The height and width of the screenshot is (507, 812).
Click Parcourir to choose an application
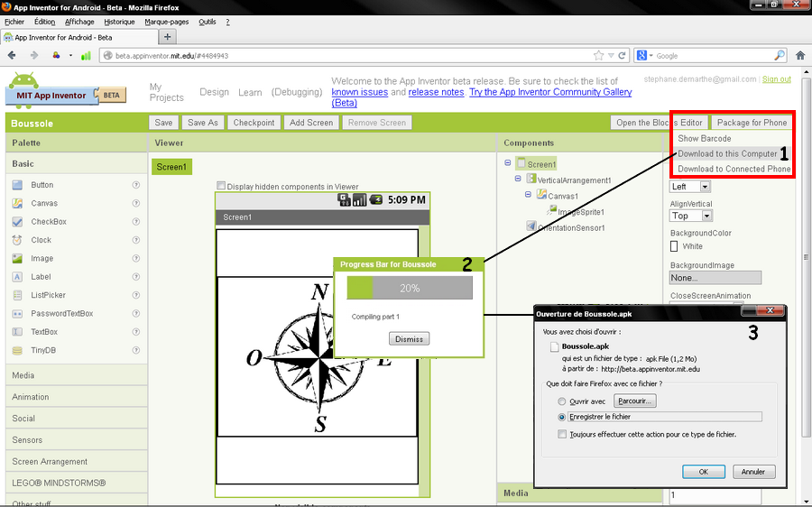(x=635, y=401)
